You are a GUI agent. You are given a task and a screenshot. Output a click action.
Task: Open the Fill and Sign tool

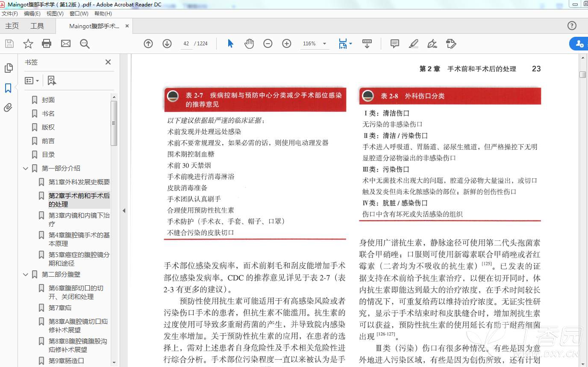432,44
